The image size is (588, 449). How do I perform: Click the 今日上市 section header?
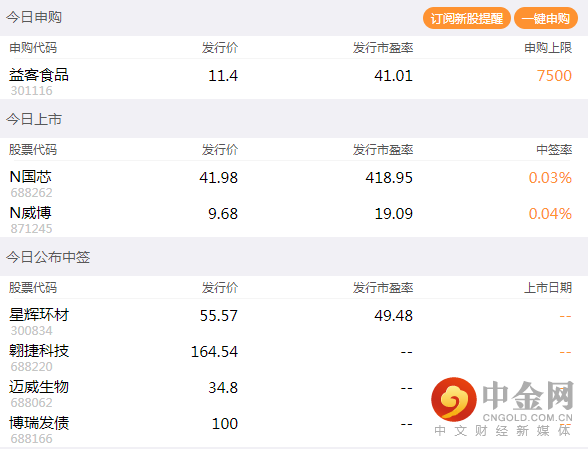pos(34,119)
